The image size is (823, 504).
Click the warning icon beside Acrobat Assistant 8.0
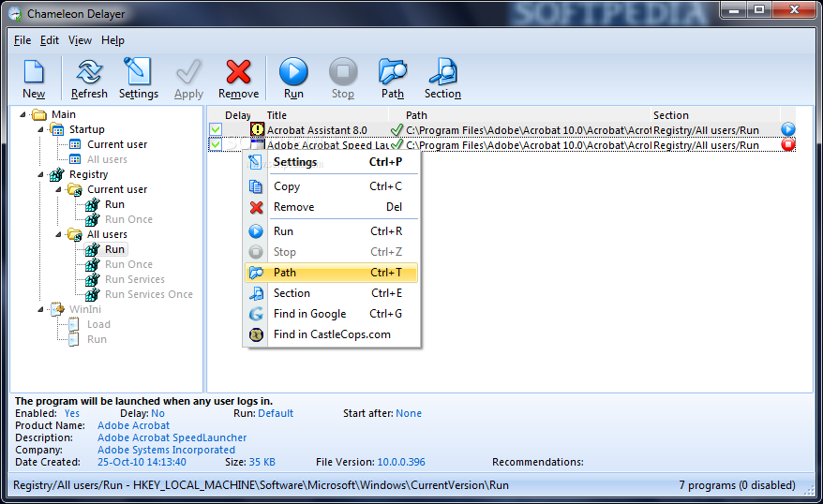pos(257,129)
